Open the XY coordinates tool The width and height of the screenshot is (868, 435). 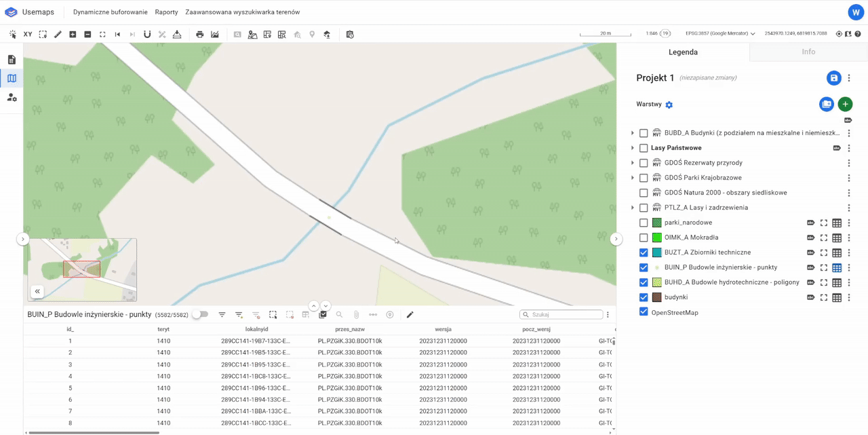click(x=28, y=34)
